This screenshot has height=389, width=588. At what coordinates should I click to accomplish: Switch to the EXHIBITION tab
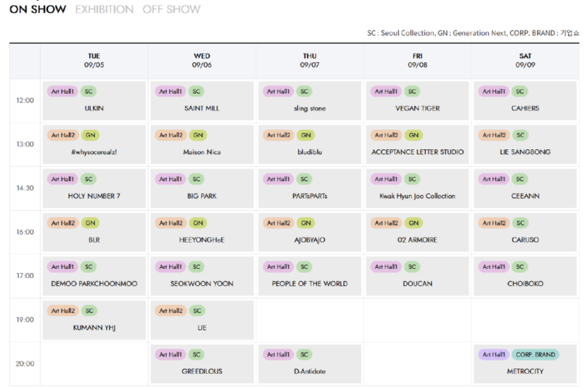[104, 9]
